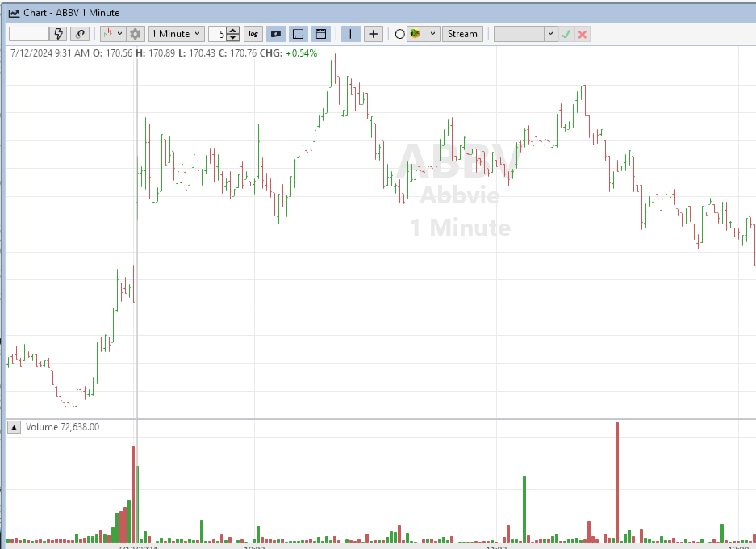The height and width of the screenshot is (549, 756).
Task: Toggle the banknote icon button
Action: pyautogui.click(x=276, y=34)
